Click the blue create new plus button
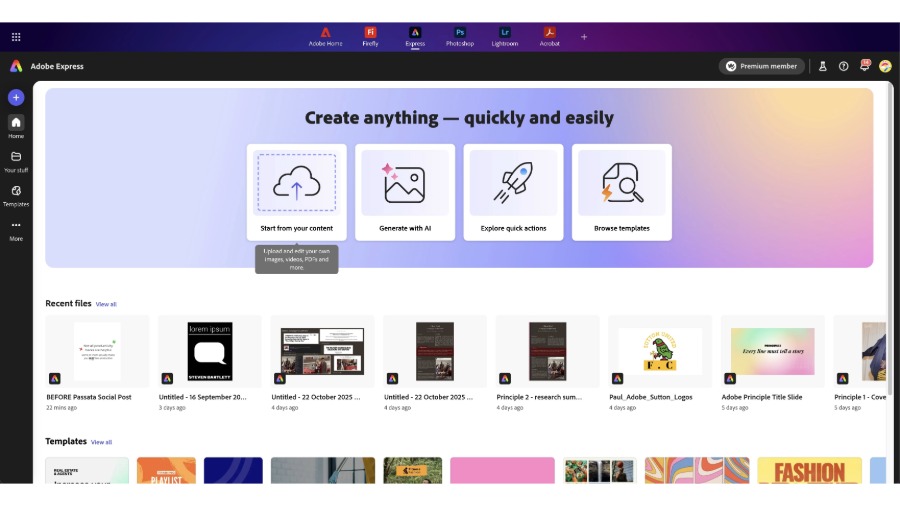900x506 pixels. [16, 98]
